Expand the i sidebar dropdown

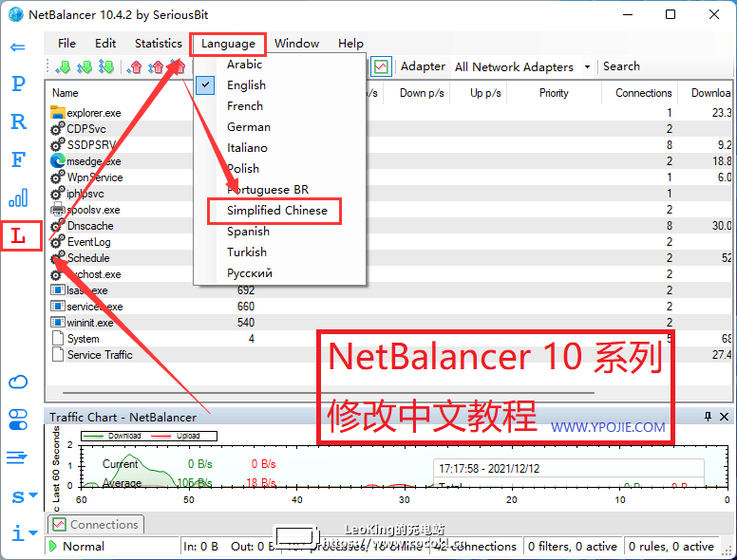(x=24, y=533)
